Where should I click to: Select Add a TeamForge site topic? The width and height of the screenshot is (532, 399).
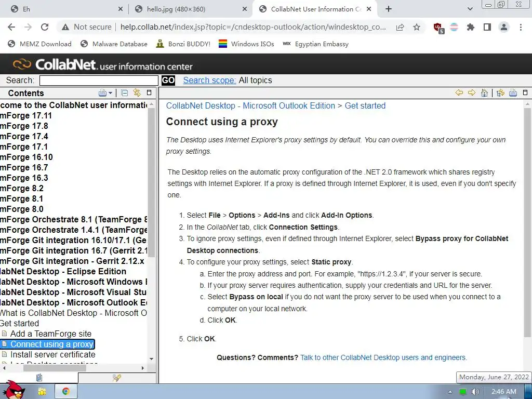[50, 334]
